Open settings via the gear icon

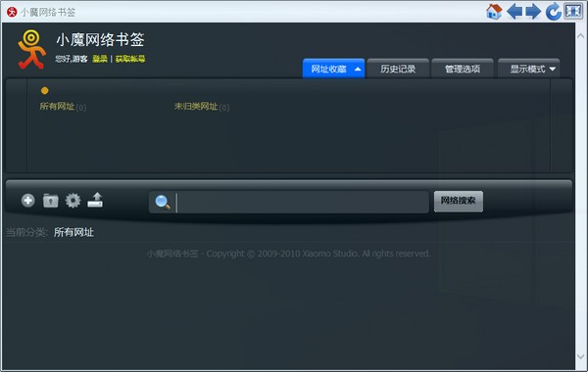(x=73, y=201)
